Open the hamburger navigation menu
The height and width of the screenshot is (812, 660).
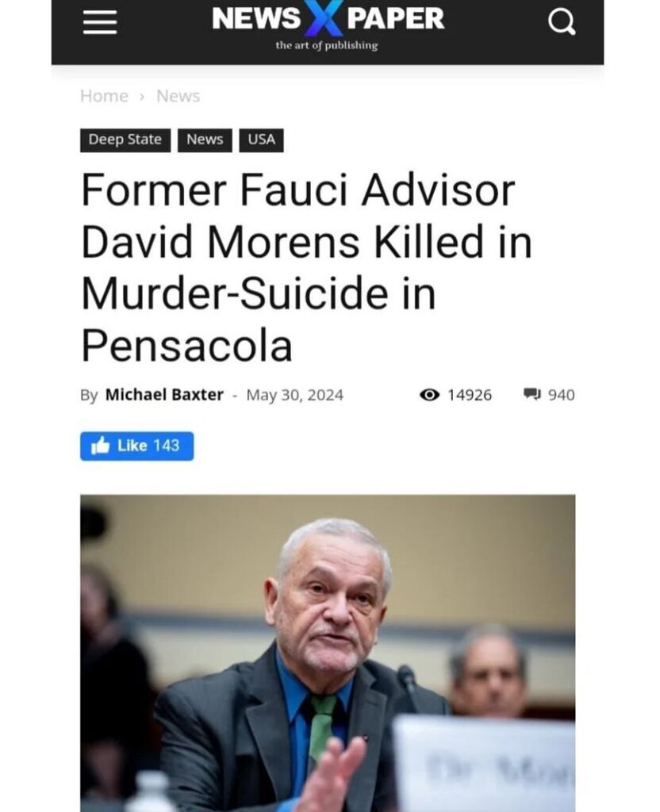[x=99, y=23]
